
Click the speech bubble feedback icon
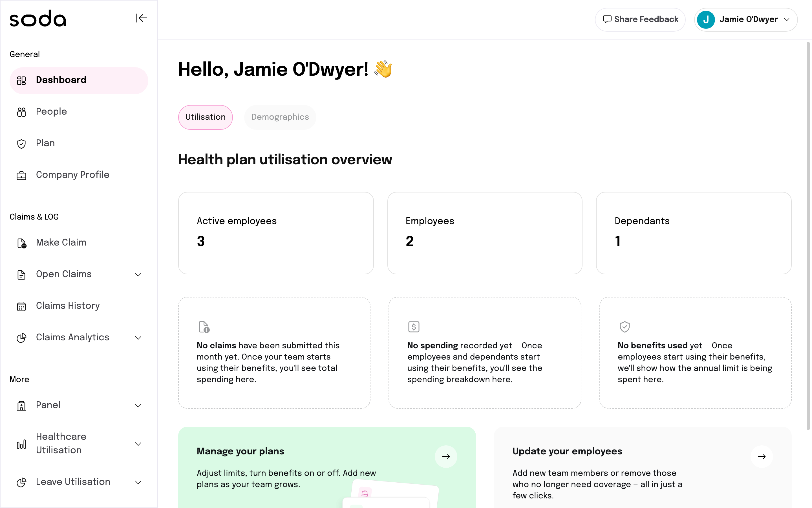pyautogui.click(x=607, y=19)
